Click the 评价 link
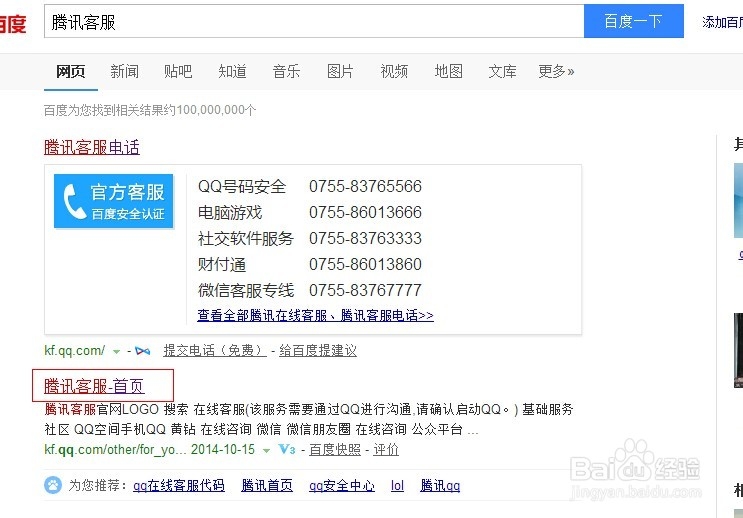Image resolution: width=743 pixels, height=518 pixels. [x=386, y=449]
